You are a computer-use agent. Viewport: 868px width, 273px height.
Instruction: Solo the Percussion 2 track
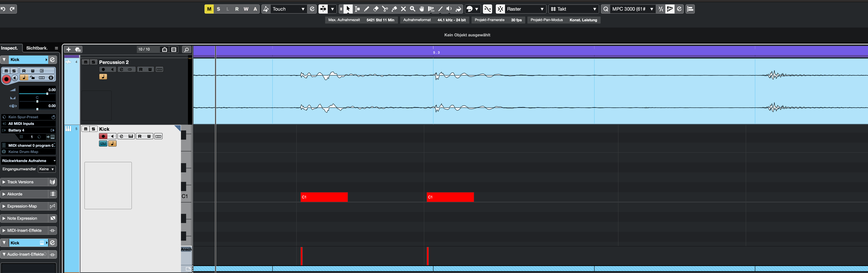point(94,62)
